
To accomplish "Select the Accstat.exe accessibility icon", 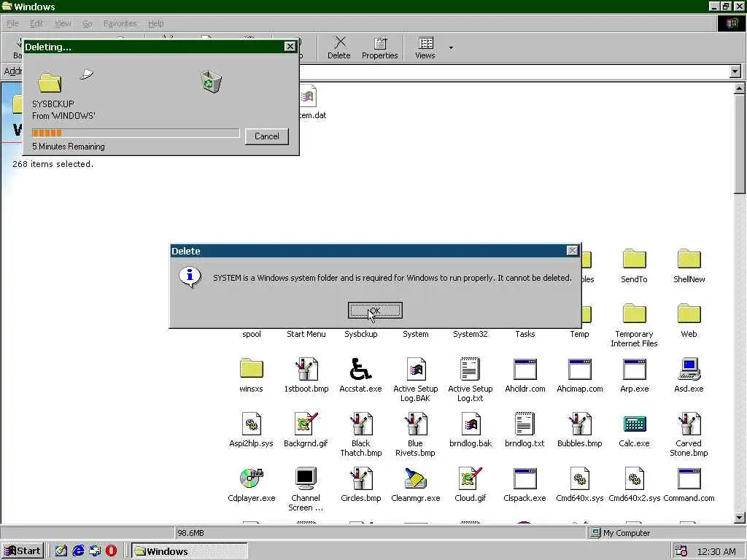I will pyautogui.click(x=360, y=368).
